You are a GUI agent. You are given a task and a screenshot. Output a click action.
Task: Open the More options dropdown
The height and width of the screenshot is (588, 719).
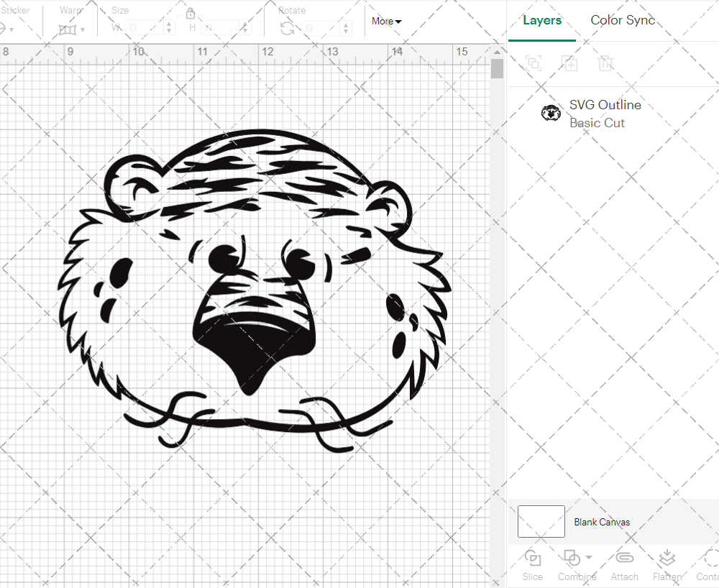click(385, 22)
